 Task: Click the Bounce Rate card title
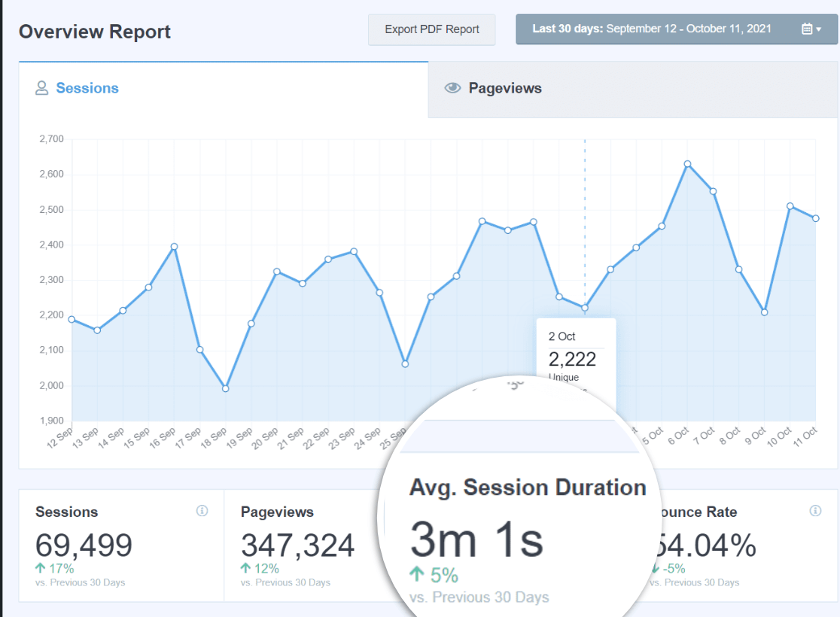point(698,512)
